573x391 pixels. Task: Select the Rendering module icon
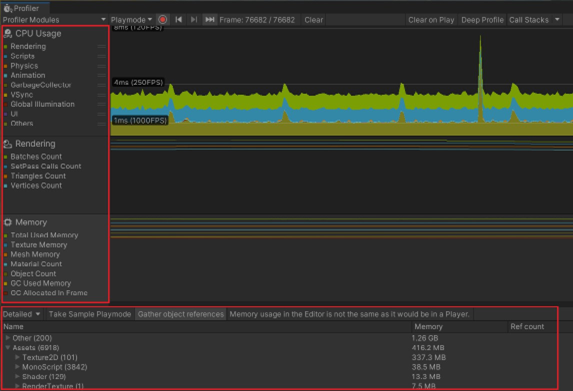(x=8, y=144)
